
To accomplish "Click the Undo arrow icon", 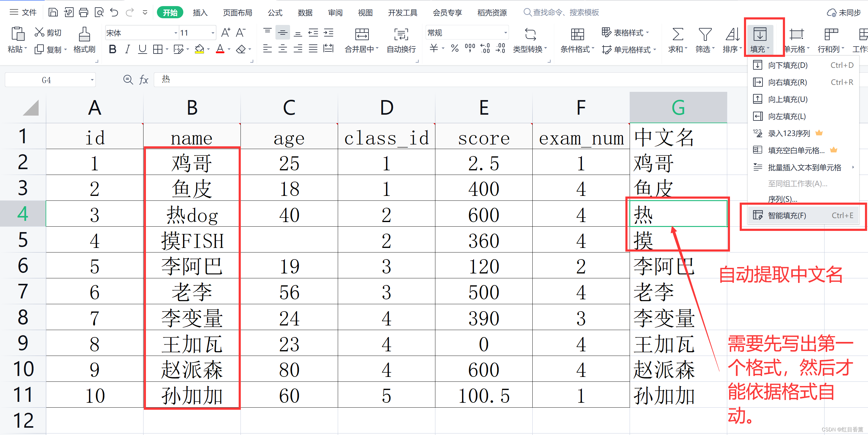I will pos(114,13).
